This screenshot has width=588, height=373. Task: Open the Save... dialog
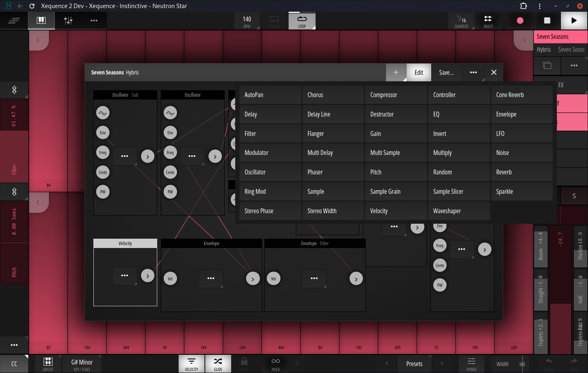tap(447, 72)
